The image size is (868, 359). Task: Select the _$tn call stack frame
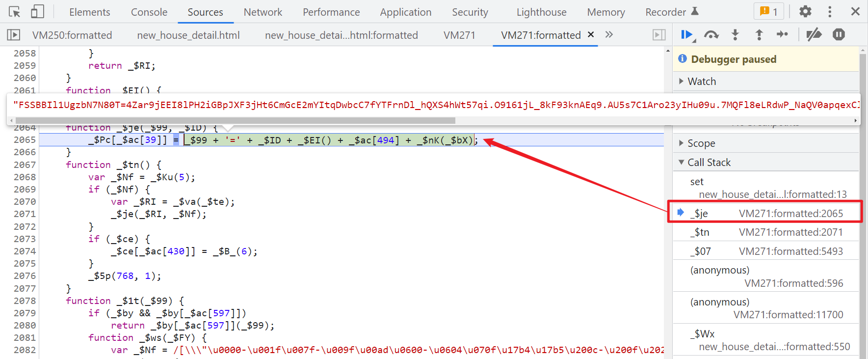[766, 232]
